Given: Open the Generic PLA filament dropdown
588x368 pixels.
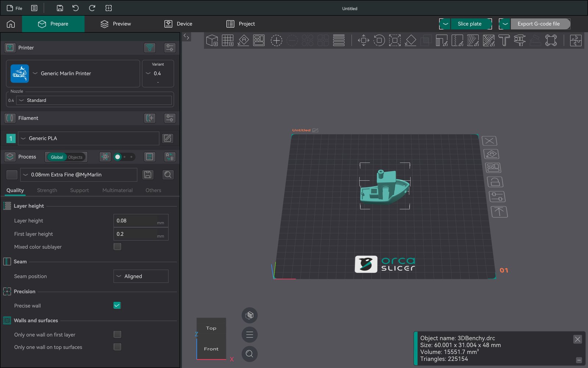Looking at the screenshot, I should pos(89,138).
